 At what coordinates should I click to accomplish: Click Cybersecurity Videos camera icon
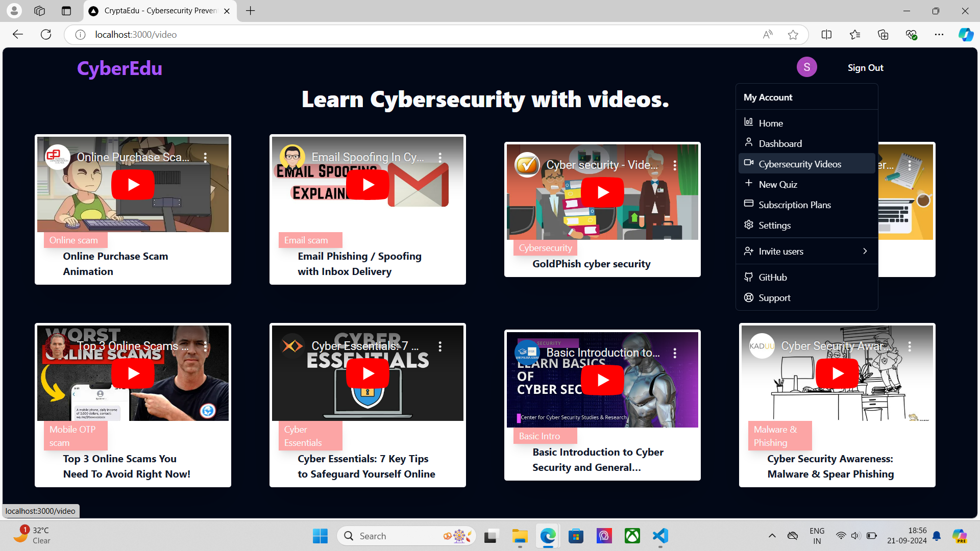749,163
